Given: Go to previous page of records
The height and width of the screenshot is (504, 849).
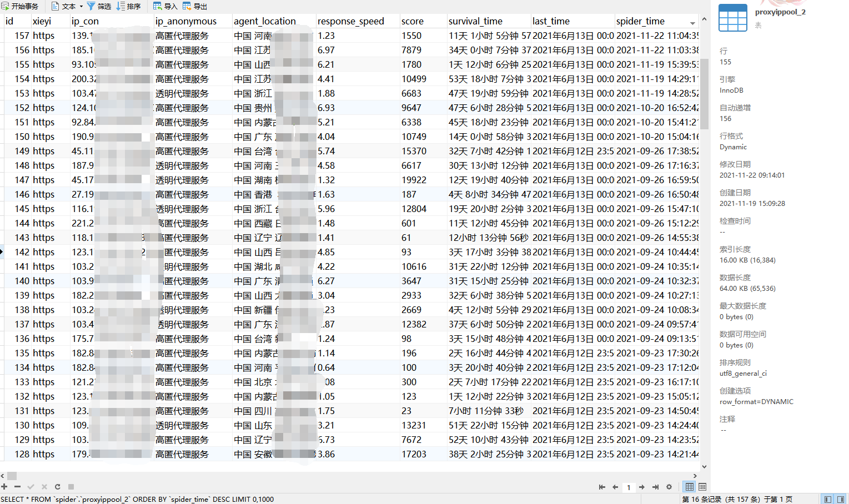Looking at the screenshot, I should coord(615,487).
